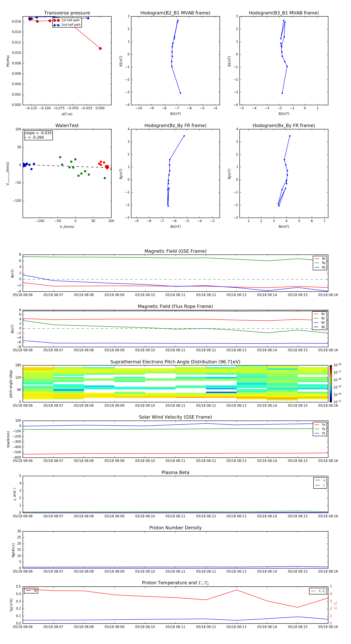Click the 'Pt(nPa)' axis label

pyautogui.click(x=8, y=61)
